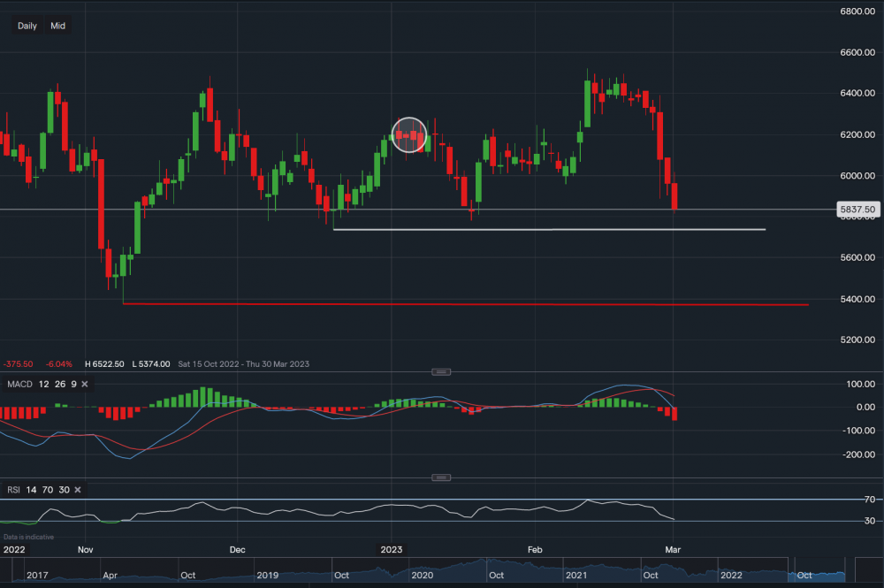Click the MACD indicator label
Screen dimensions: 884x588
pyautogui.click(x=18, y=384)
